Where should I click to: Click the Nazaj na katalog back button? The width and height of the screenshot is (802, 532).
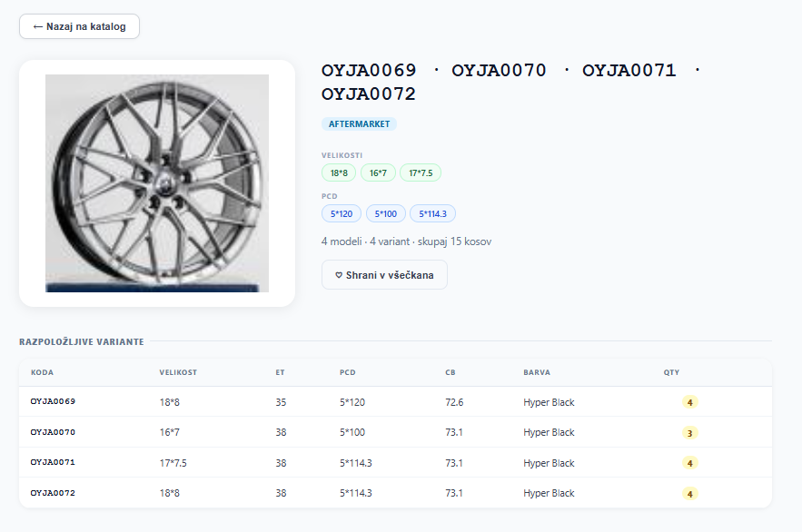[x=79, y=26]
